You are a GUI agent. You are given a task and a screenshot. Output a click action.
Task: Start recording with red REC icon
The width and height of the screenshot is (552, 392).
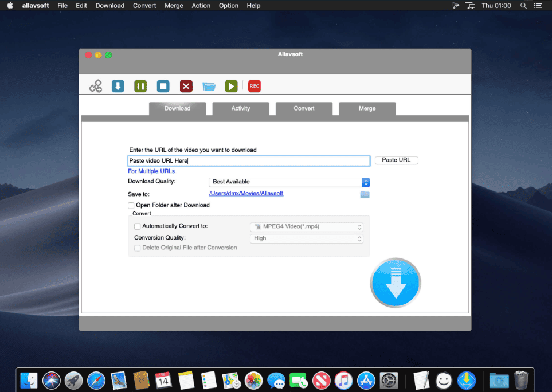(255, 86)
